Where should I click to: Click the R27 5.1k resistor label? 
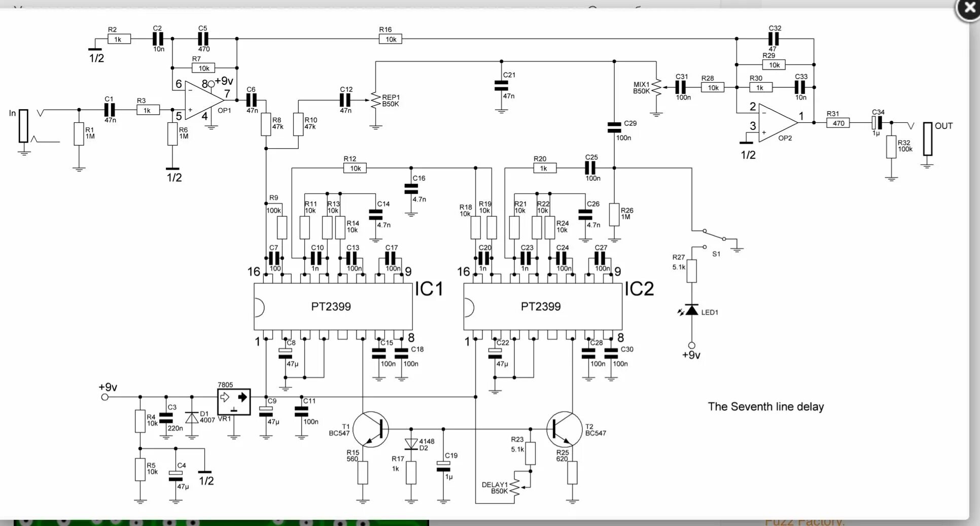click(679, 262)
